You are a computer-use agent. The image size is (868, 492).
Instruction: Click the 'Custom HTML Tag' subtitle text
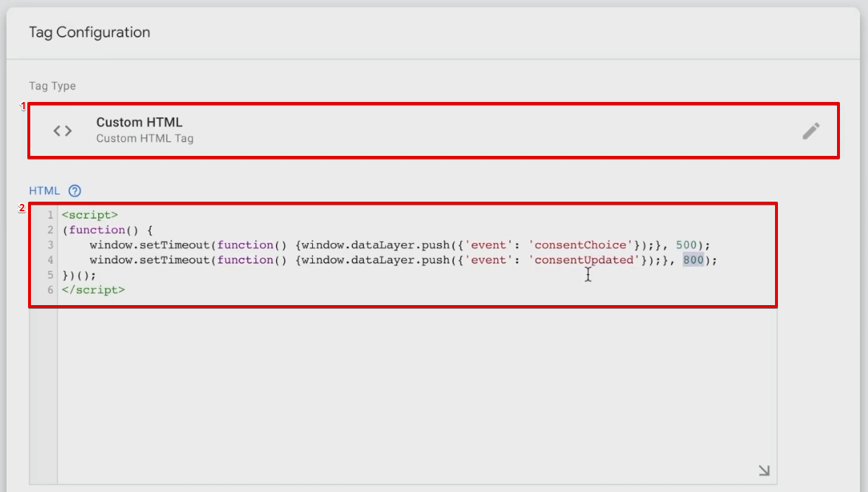click(x=145, y=139)
